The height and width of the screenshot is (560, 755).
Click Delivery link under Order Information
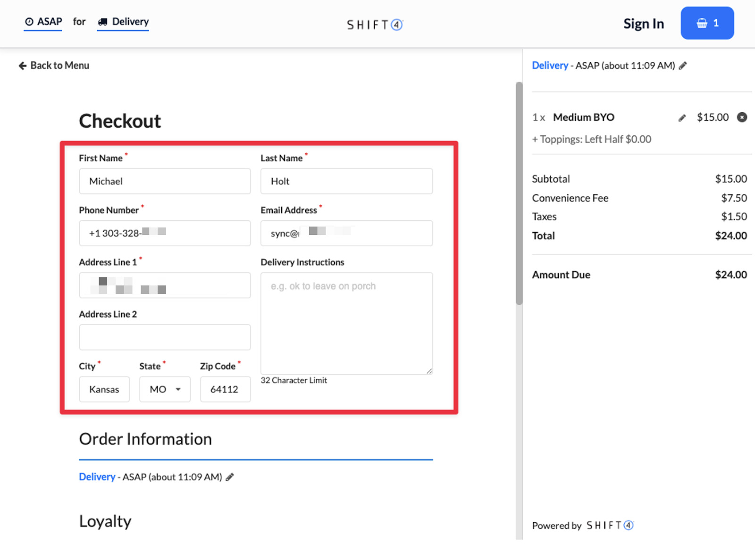point(97,477)
